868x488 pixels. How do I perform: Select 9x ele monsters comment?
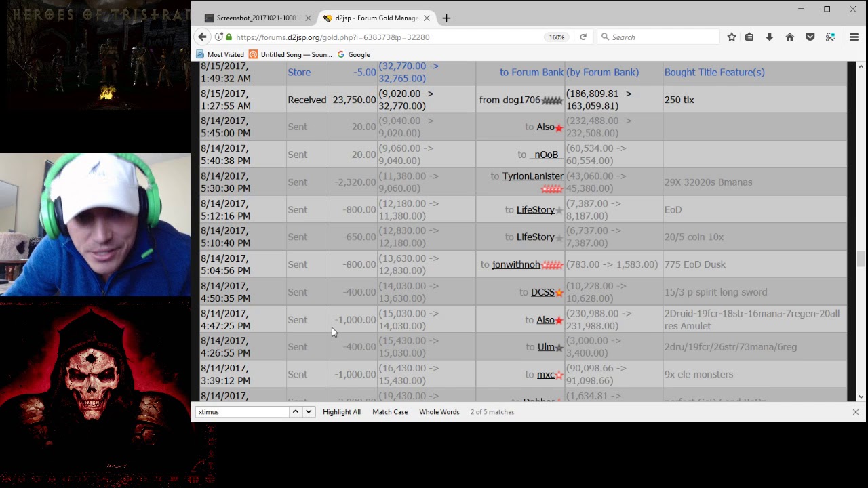pos(698,374)
